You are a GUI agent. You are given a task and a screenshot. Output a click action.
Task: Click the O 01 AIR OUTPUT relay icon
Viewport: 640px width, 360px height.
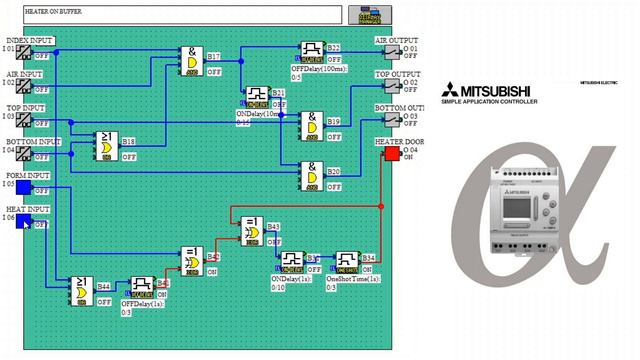[392, 52]
